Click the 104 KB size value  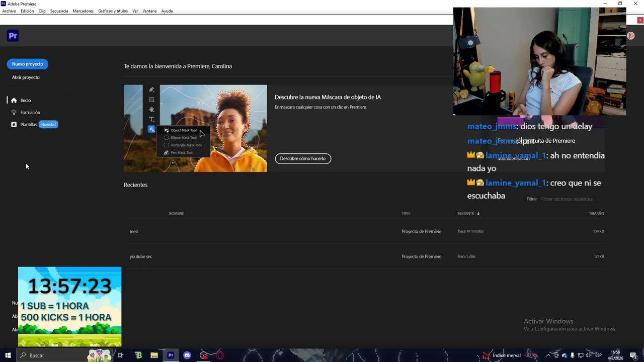tap(598, 231)
